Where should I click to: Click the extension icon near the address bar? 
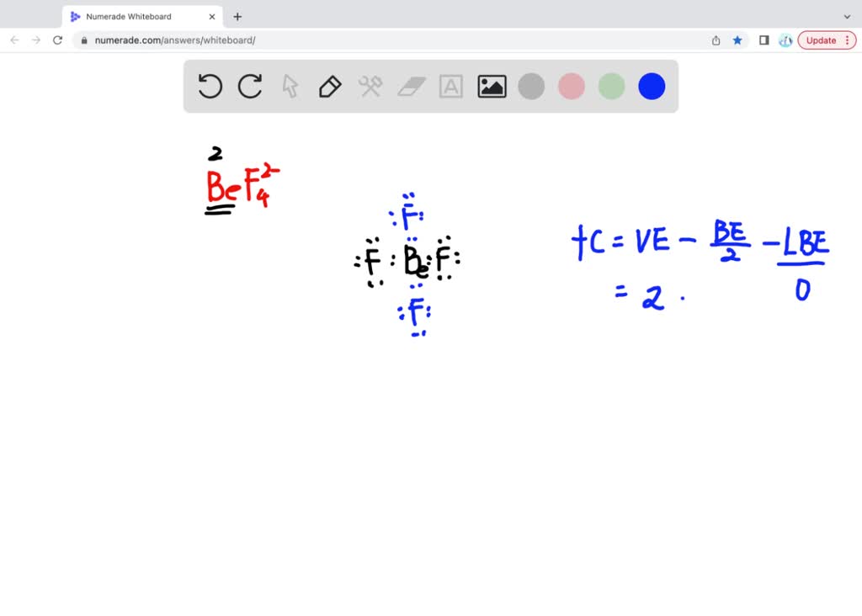(785, 40)
